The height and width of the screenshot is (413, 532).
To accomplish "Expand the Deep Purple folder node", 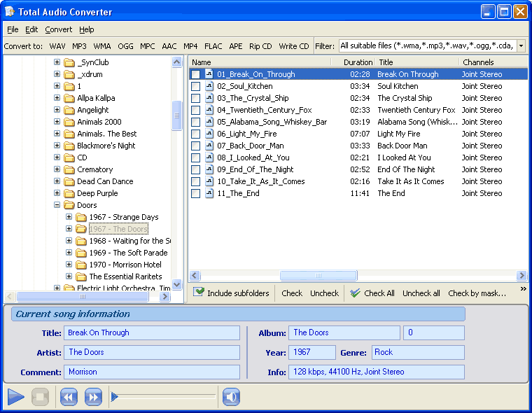I will coord(57,193).
